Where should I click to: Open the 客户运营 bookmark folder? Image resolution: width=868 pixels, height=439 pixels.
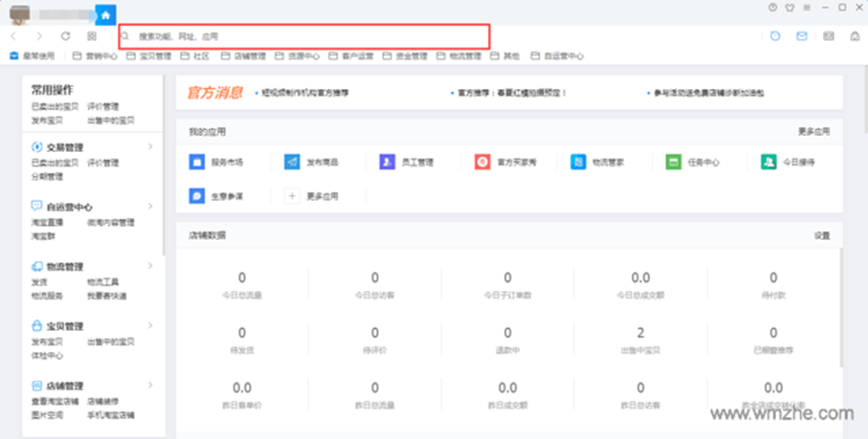pos(352,56)
